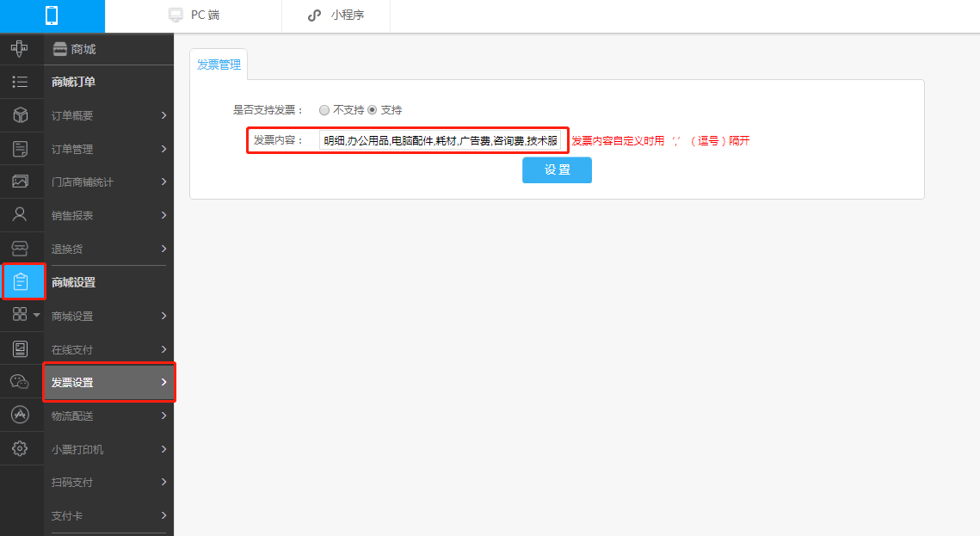Open the portrait album icon in sidebar
The image size is (980, 536).
[20, 348]
